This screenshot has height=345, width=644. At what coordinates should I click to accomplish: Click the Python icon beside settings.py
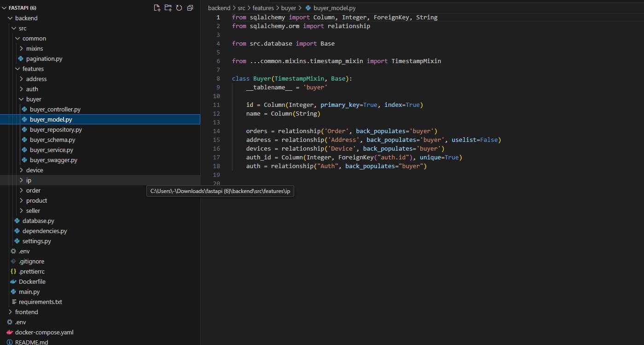click(x=17, y=241)
